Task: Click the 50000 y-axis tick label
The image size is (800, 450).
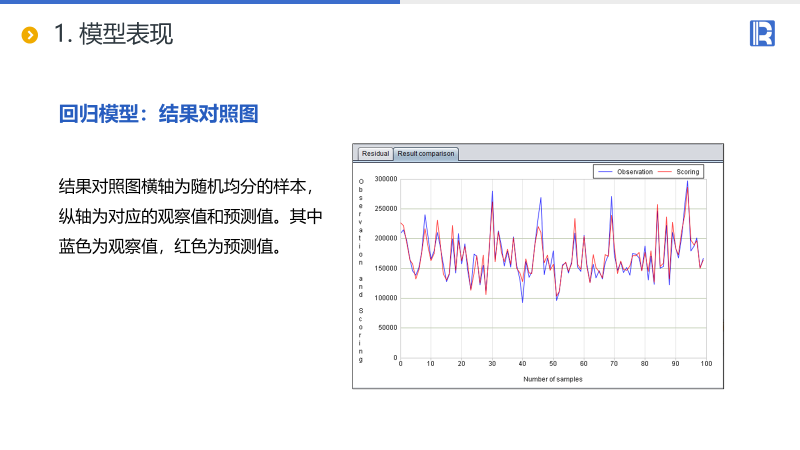Action: [387, 327]
